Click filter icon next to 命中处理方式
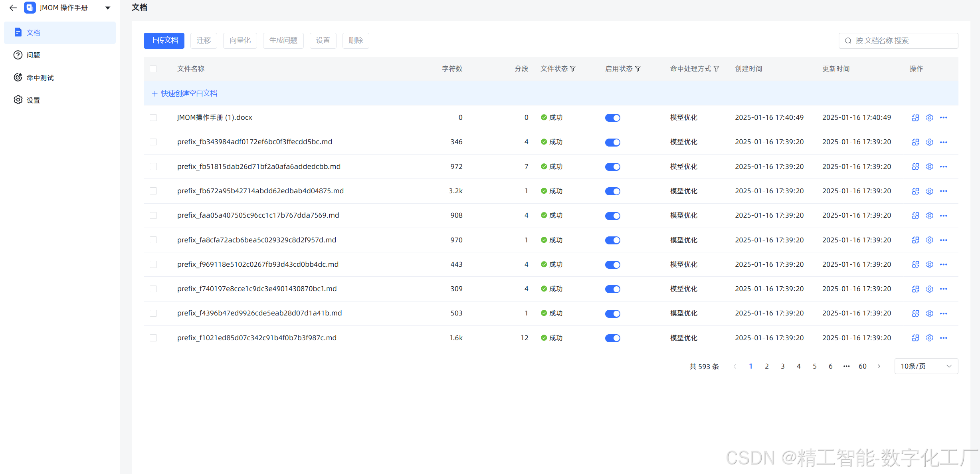980x474 pixels. click(717, 69)
